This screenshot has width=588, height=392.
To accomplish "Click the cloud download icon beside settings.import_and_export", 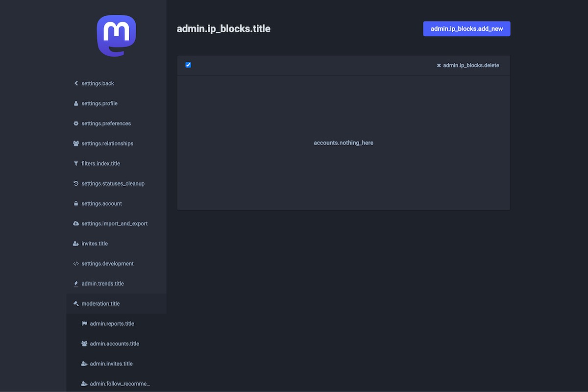I will [x=76, y=224].
